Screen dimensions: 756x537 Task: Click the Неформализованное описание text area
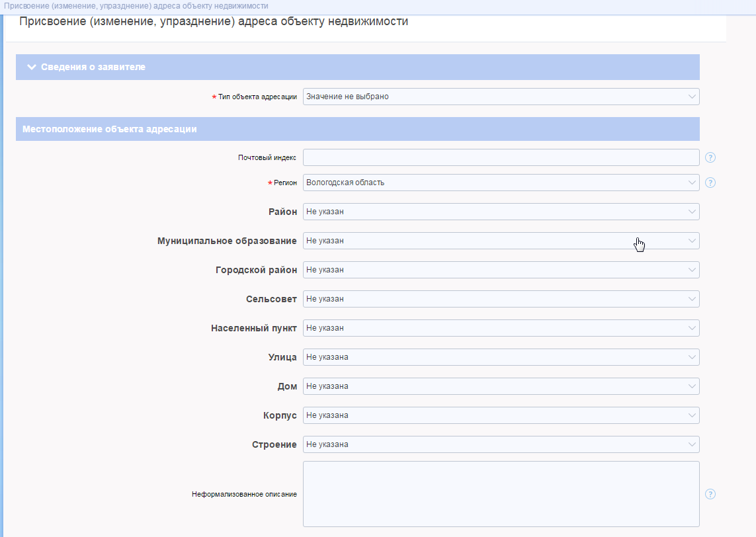point(501,494)
